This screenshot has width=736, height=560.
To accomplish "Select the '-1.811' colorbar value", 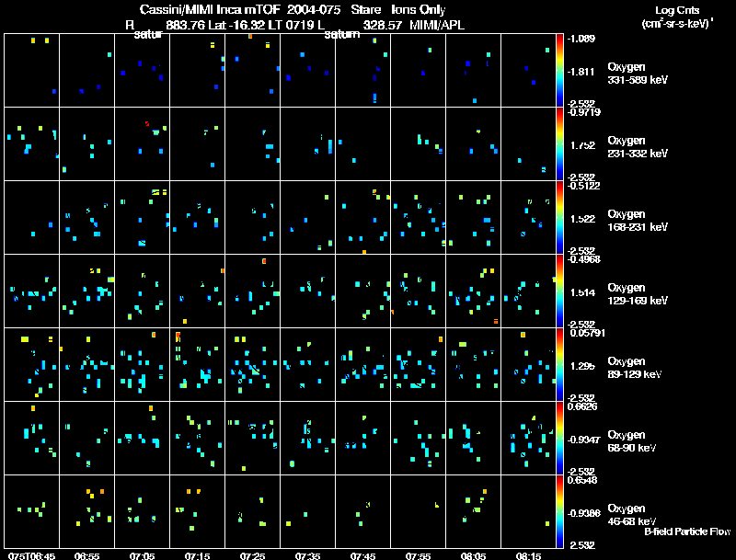I will [581, 72].
